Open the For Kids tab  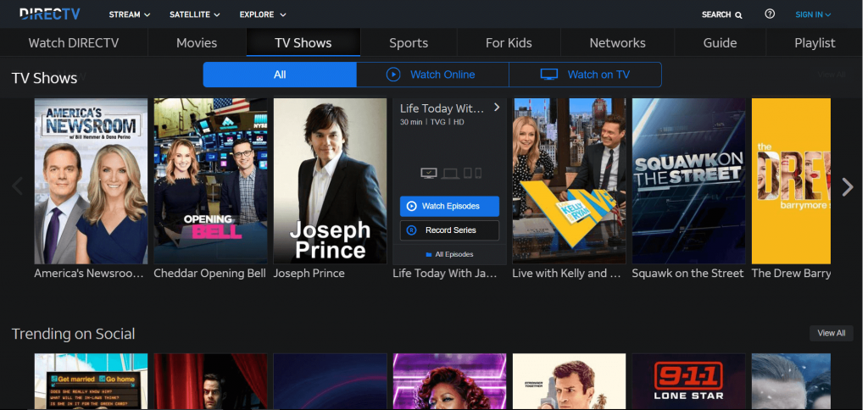tap(509, 42)
